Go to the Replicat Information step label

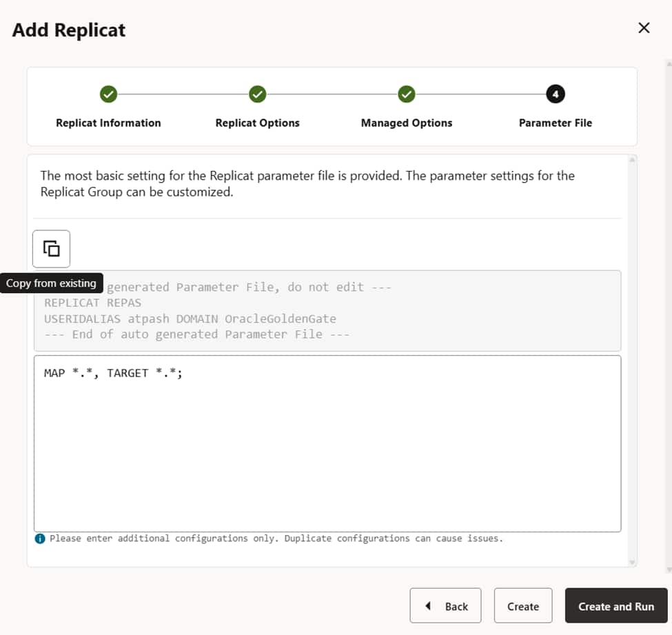[108, 123]
